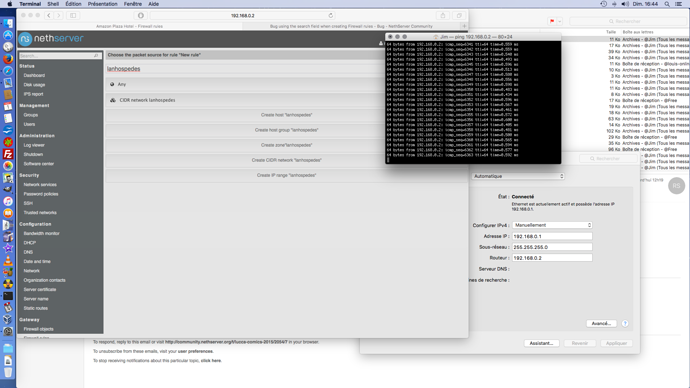Click NethServer logo
690x388 pixels.
[51, 39]
